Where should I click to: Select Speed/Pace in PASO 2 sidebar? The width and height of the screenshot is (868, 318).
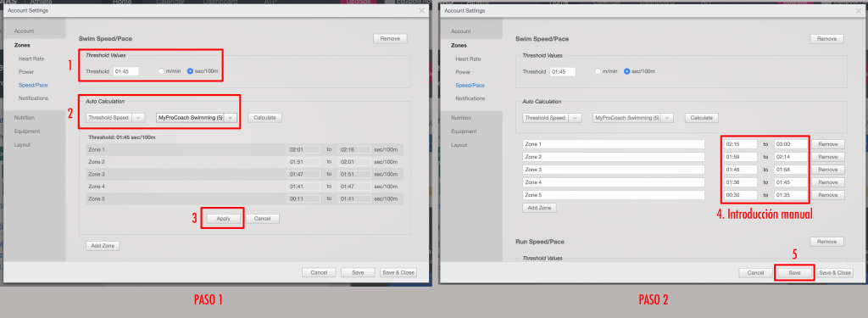click(470, 86)
